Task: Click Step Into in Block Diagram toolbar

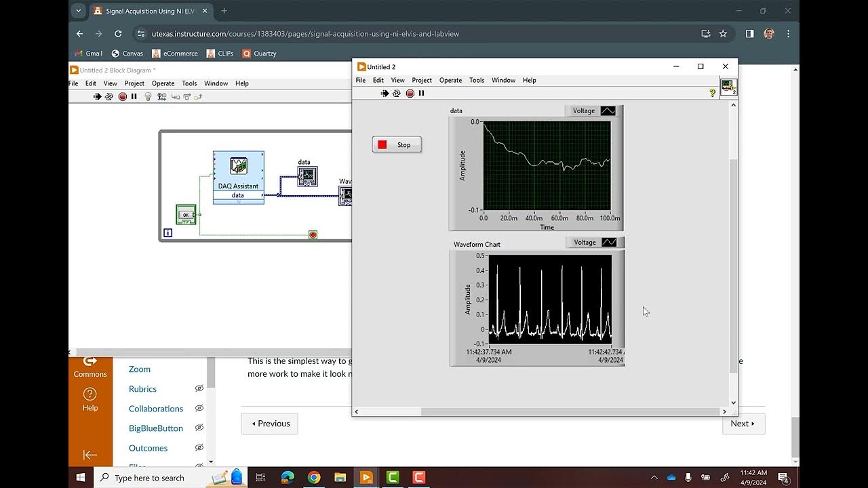Action: tap(175, 97)
